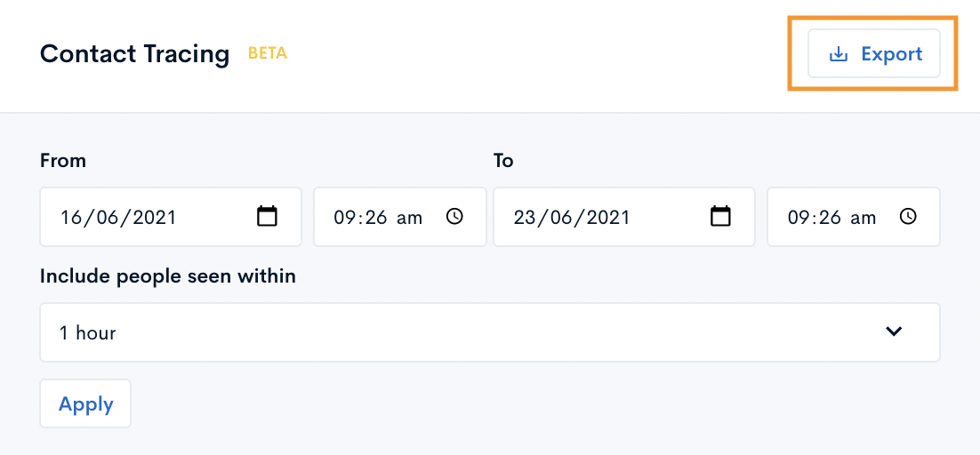Expand the chevron in the '1 hour' selector
Viewport: 980px width, 455px height.
[895, 331]
